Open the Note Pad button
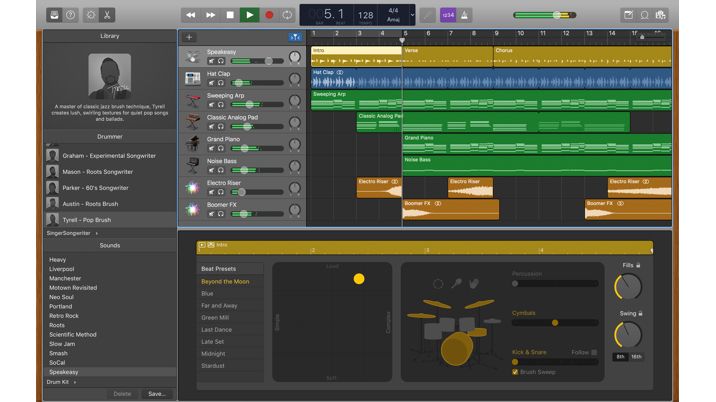The height and width of the screenshot is (402, 716). point(628,15)
